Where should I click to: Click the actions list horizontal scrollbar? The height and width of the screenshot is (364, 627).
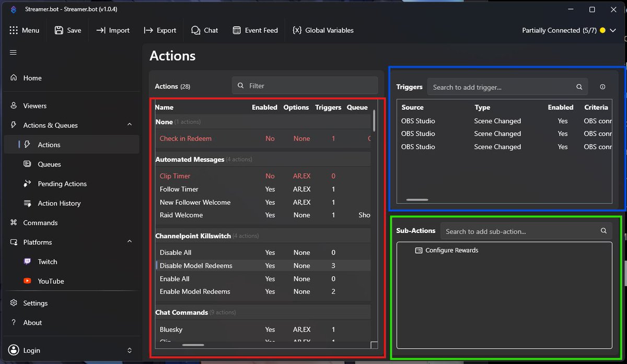(193, 345)
